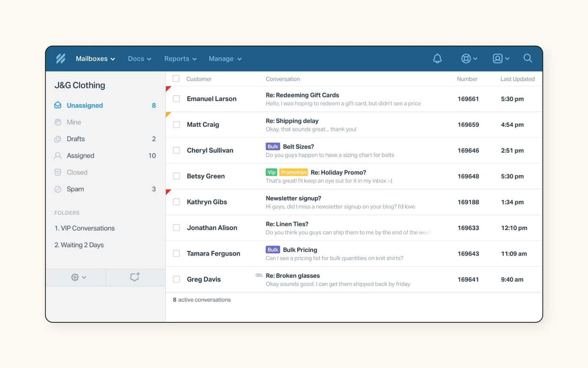Click the Spam folder icon
Screen dimensions: 588x368
tap(58, 189)
